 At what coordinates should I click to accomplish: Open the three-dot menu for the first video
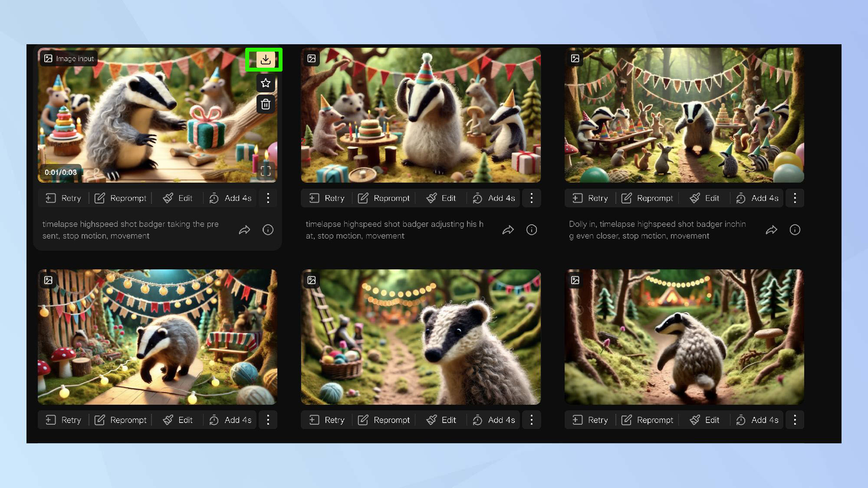click(268, 198)
